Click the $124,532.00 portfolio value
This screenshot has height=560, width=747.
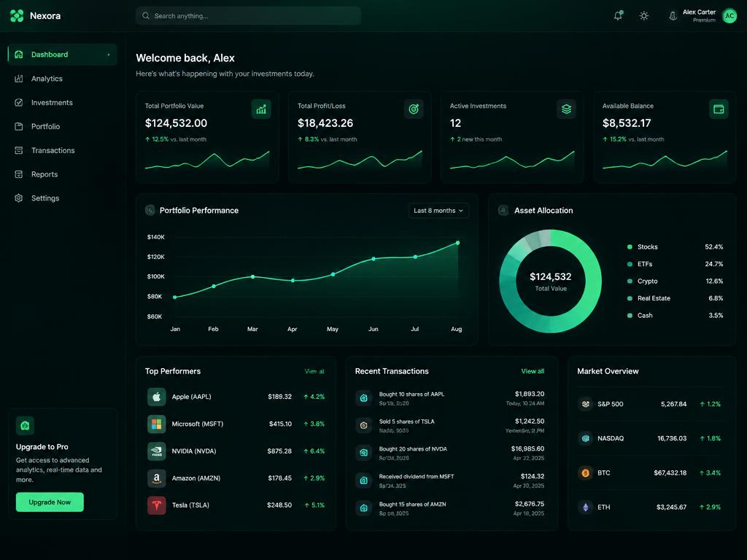pos(176,122)
